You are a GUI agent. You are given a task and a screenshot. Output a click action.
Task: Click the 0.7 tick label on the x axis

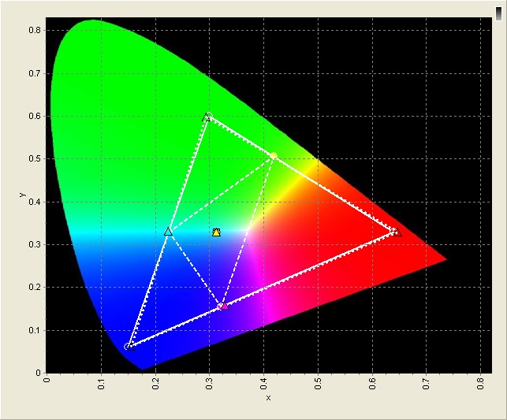click(x=426, y=385)
